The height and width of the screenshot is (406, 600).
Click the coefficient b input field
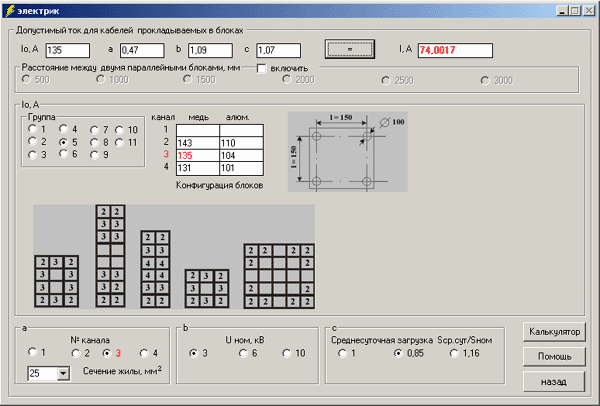point(211,49)
